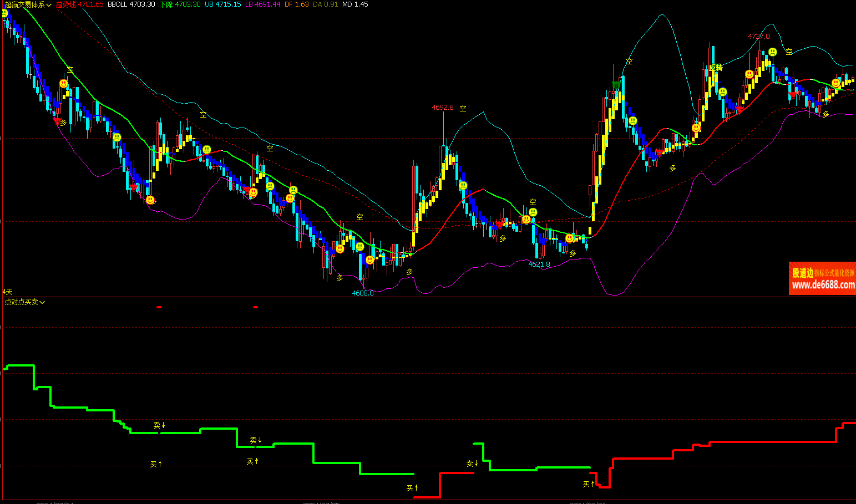Click the rightmost 买↑ buy signal marker
The width and height of the screenshot is (856, 504).
click(x=589, y=484)
